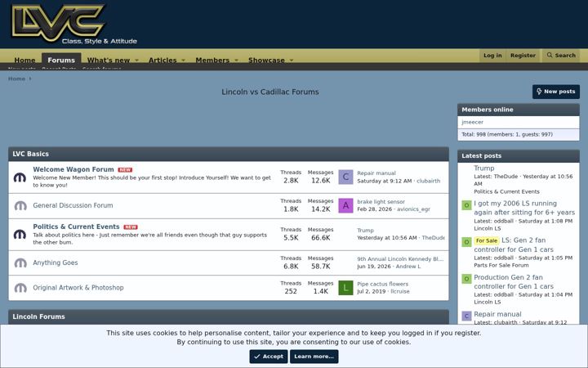The width and height of the screenshot is (588, 368).
Task: Click the LVC site logo
Action: click(73, 24)
